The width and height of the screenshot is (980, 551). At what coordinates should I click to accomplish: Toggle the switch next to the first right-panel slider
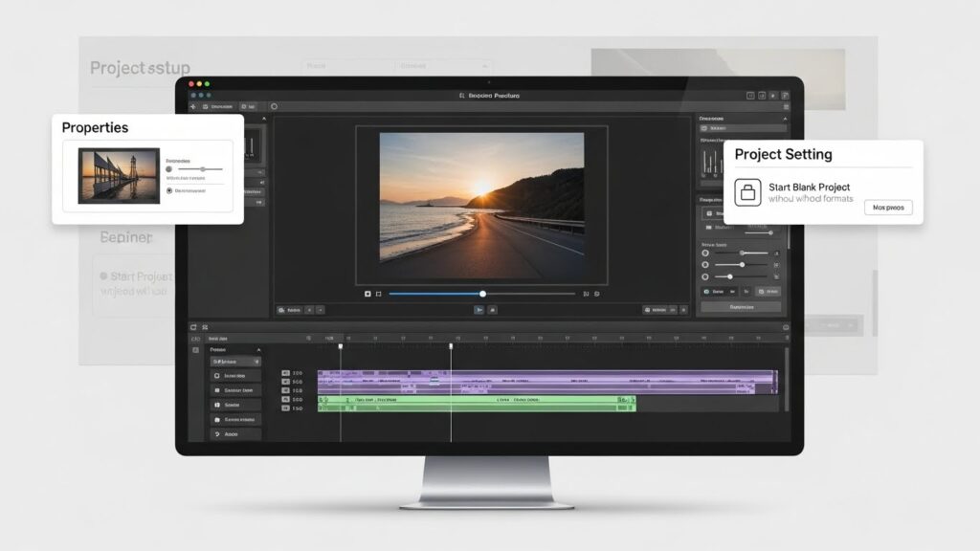[x=777, y=252]
